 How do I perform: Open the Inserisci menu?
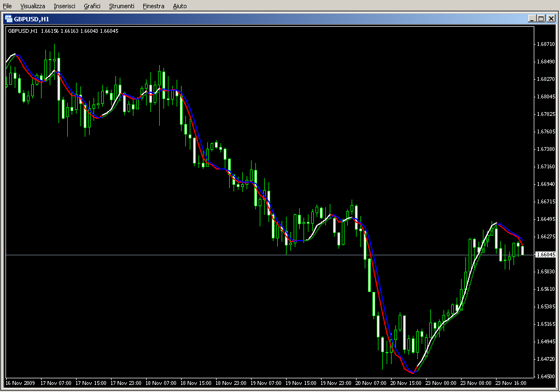coord(65,6)
